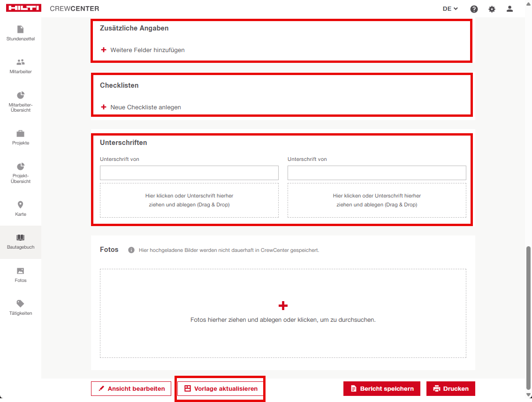The height and width of the screenshot is (402, 532).
Task: Open Stundenzettel in the sidebar
Action: [x=20, y=33]
